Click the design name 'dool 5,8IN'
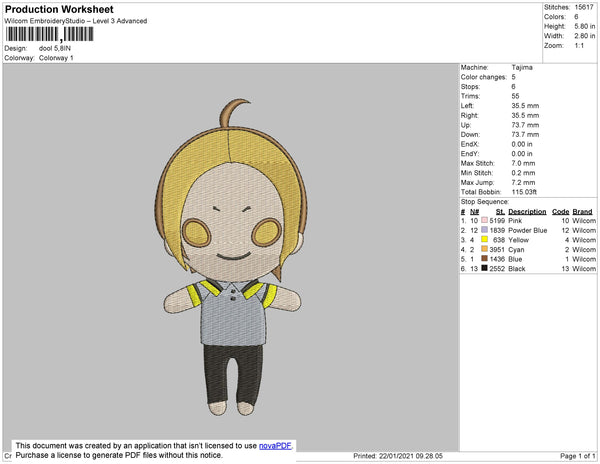The height and width of the screenshot is (464, 600). (x=55, y=48)
